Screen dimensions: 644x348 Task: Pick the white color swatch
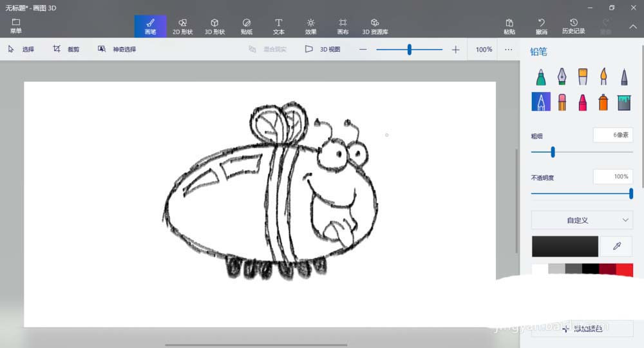[540, 269]
